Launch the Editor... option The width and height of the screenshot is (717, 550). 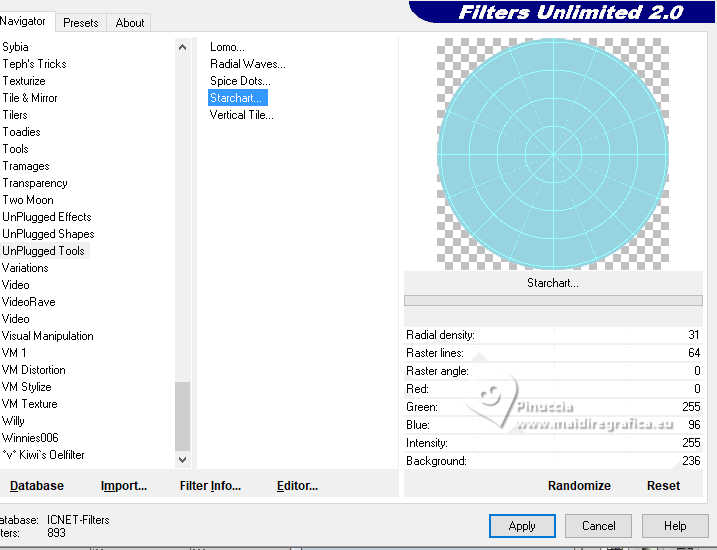pos(297,486)
